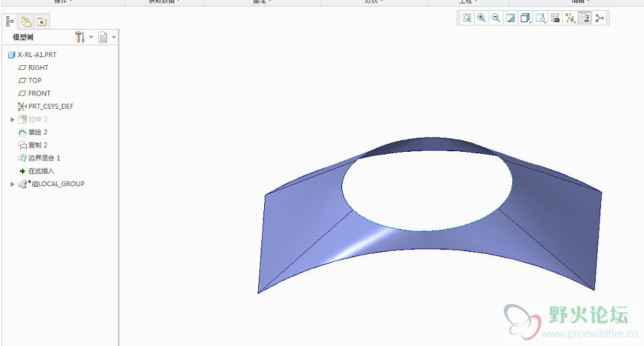Click the model tree Show list icon

[103, 38]
